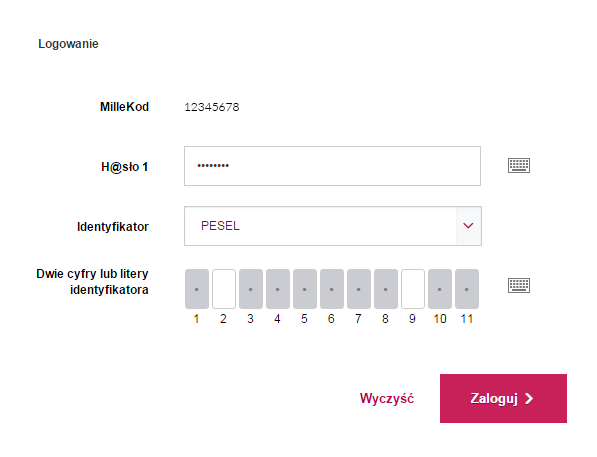Image resolution: width=597 pixels, height=457 pixels.
Task: Click the masked identifier box 11
Action: [x=467, y=289]
